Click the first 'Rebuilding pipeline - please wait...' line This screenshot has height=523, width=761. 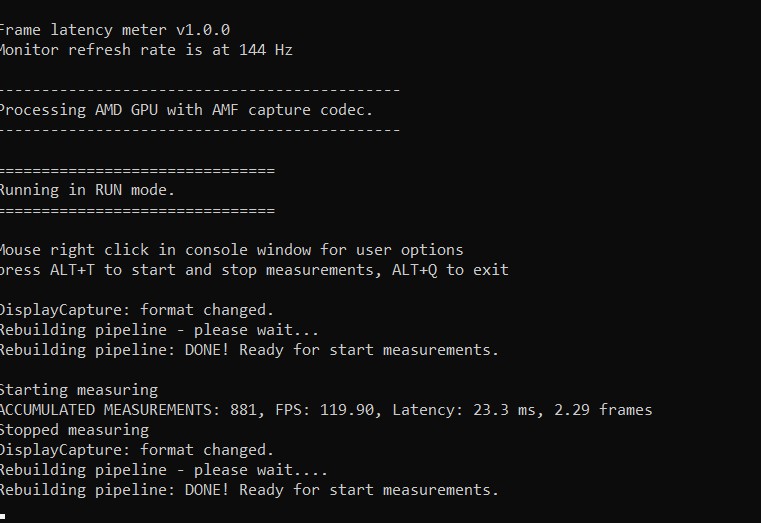tap(159, 330)
